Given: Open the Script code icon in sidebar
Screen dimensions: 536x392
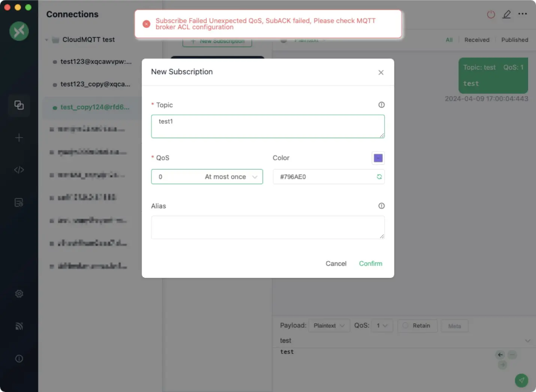Looking at the screenshot, I should (19, 170).
